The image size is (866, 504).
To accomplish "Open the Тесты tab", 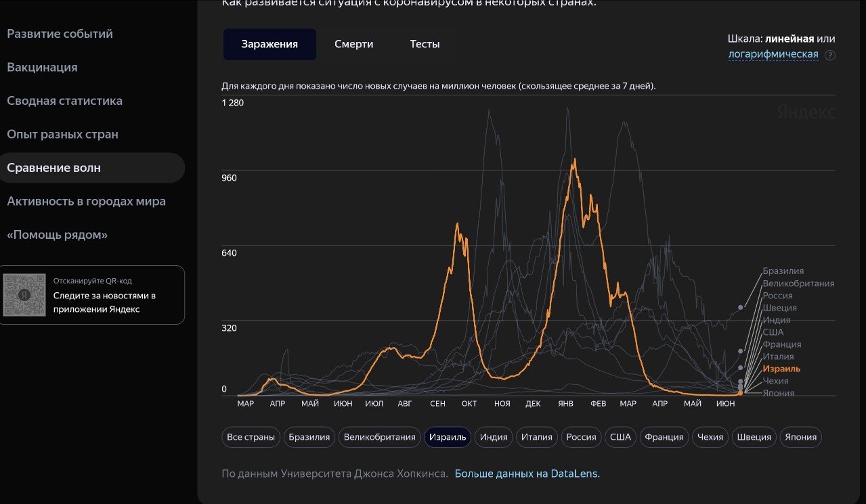I will [425, 44].
